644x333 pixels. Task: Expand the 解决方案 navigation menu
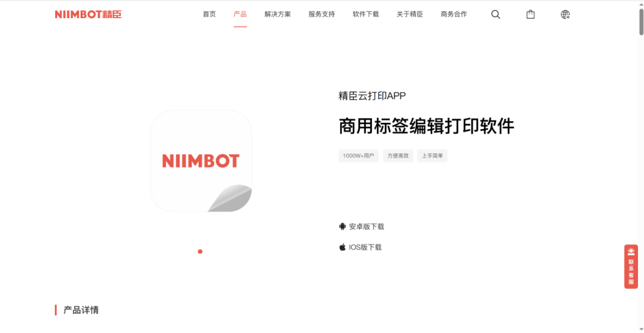click(x=278, y=14)
